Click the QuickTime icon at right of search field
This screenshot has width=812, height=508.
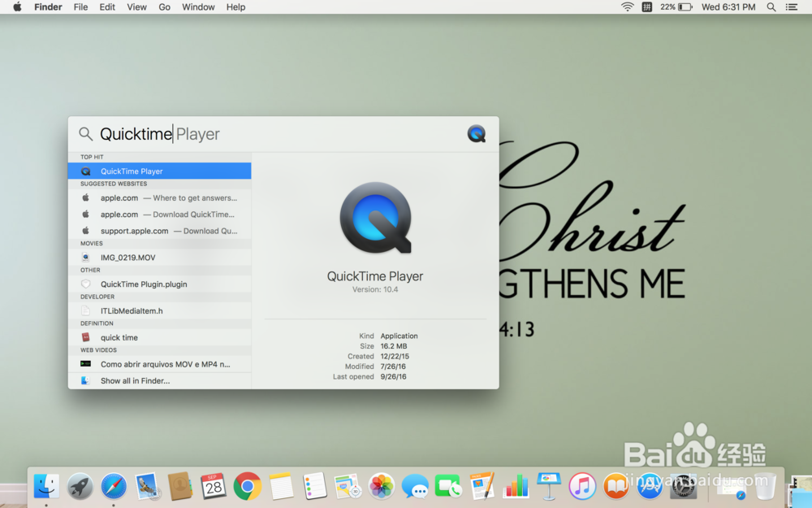tap(477, 134)
